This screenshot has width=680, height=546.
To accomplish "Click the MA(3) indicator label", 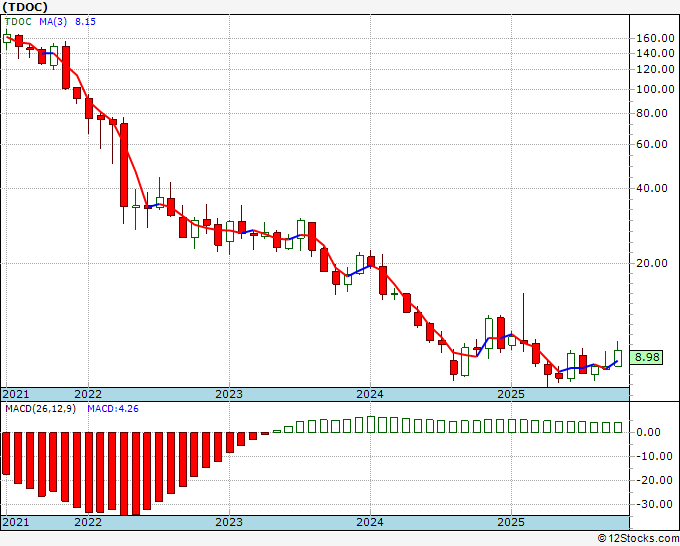I will [x=53, y=22].
